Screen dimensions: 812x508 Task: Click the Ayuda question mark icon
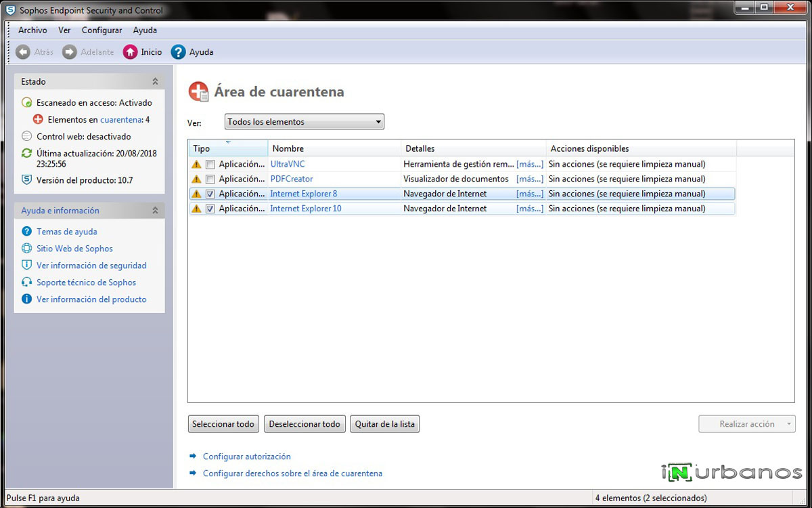coord(177,51)
